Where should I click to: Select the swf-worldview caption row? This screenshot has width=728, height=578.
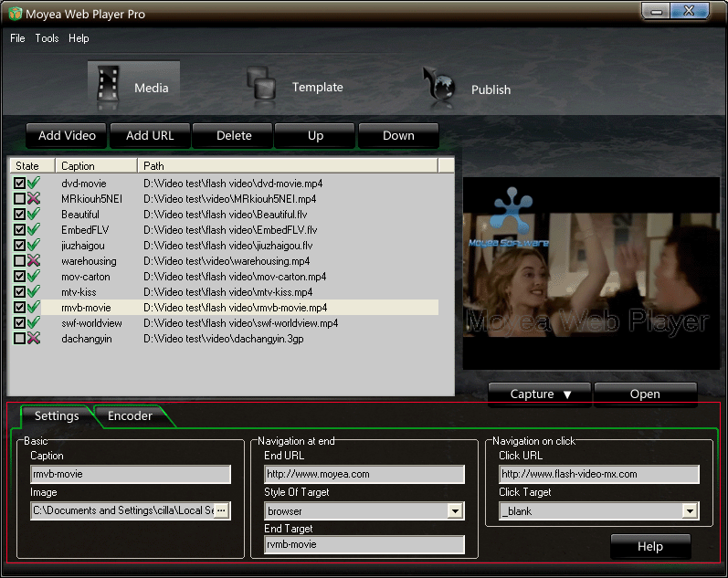91,323
